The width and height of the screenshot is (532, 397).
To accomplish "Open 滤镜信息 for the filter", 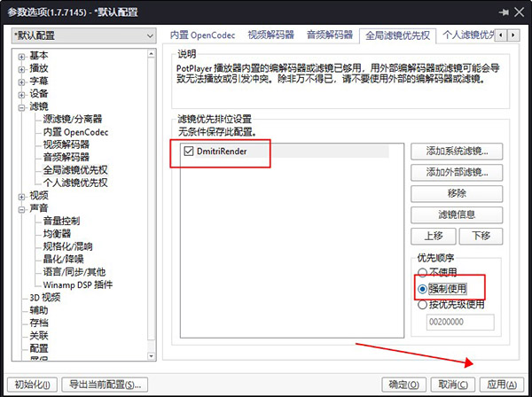I will pos(457,214).
